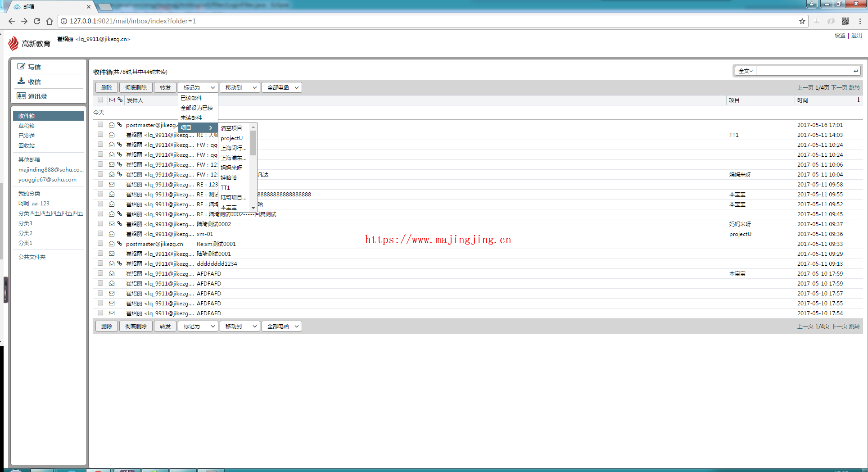Click the 设置 link
The width and height of the screenshot is (868, 472).
(x=840, y=36)
